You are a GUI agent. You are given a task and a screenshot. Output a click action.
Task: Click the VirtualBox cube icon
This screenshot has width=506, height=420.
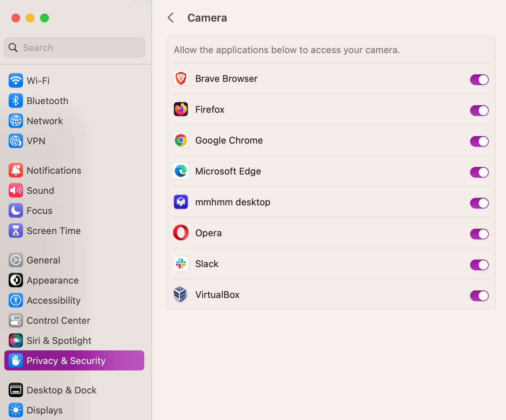[x=180, y=295]
